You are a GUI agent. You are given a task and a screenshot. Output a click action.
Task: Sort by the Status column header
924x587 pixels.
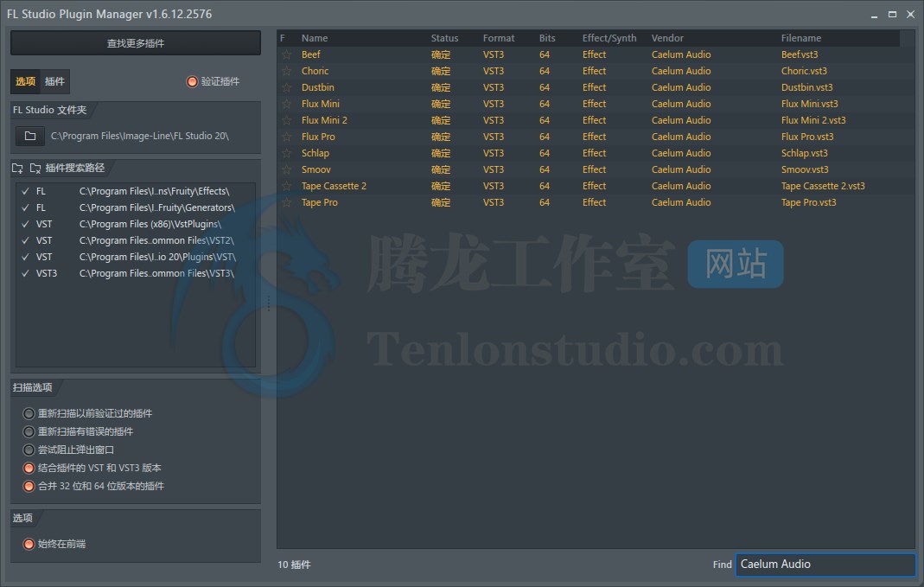(x=444, y=38)
